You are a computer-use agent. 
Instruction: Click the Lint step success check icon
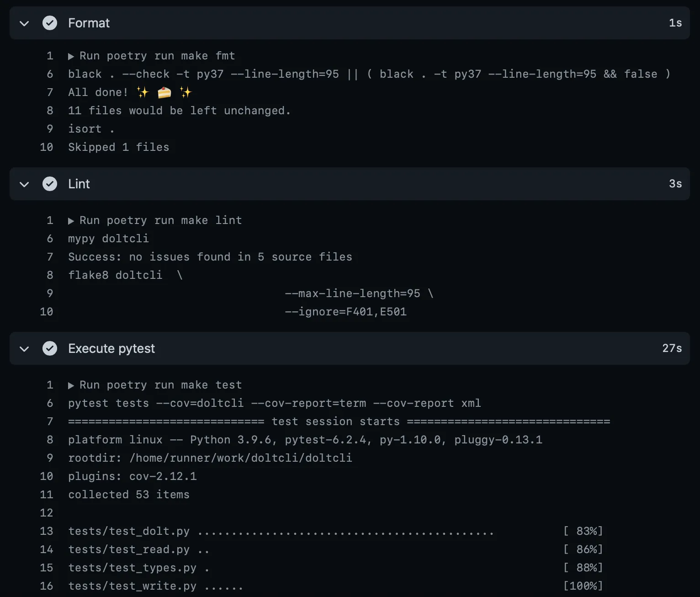(50, 184)
